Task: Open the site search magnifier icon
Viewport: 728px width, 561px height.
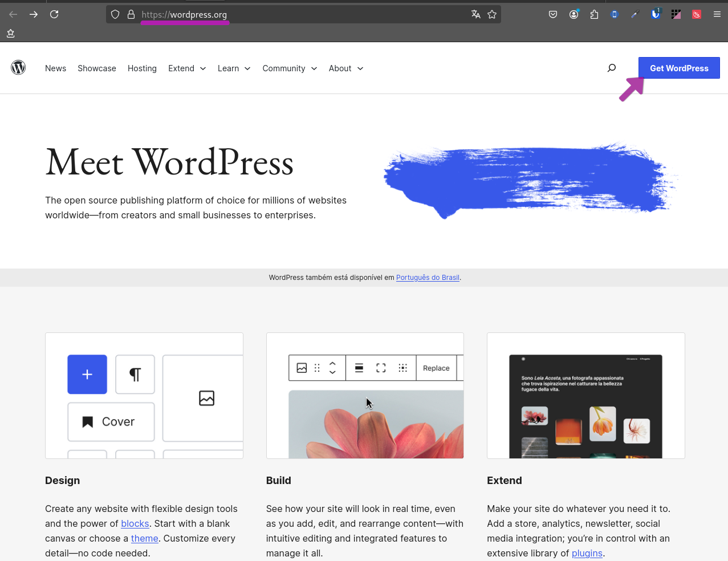Action: (x=612, y=68)
